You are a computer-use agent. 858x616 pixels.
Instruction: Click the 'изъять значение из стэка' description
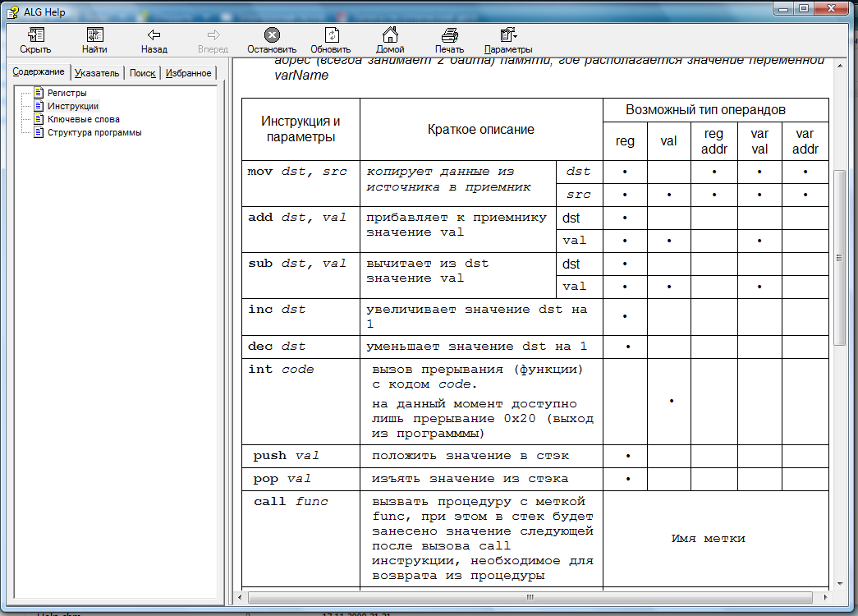[x=470, y=479]
